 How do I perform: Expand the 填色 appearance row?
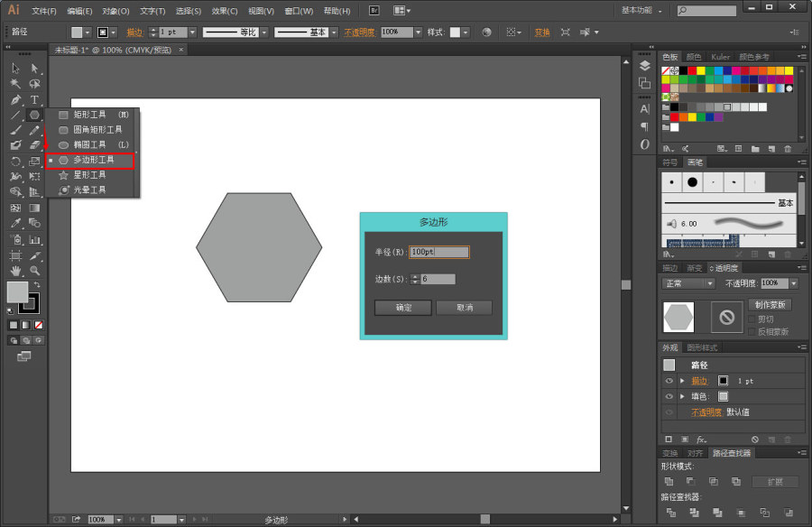coord(683,396)
